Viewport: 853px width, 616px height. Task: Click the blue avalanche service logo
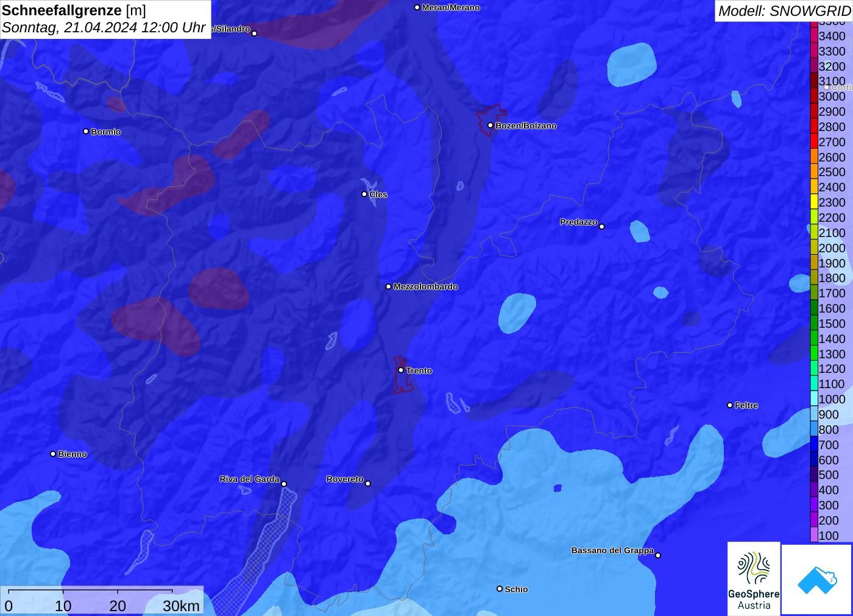tap(817, 579)
